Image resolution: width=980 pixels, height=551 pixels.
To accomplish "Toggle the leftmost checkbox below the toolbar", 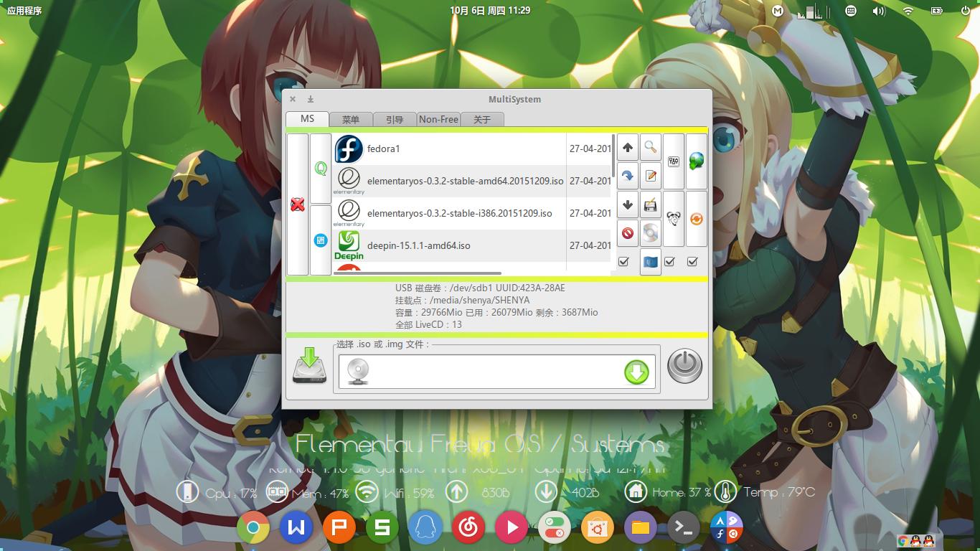I will click(x=623, y=262).
